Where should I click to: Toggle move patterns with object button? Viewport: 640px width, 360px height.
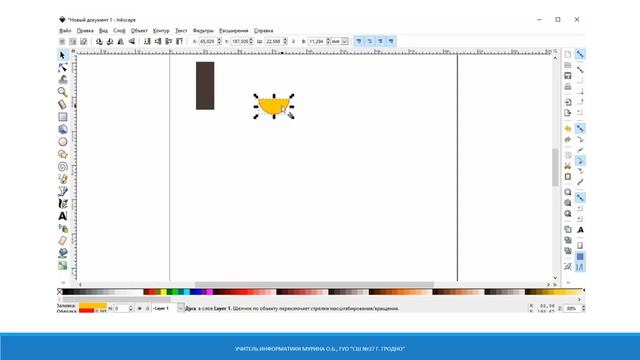tap(391, 41)
